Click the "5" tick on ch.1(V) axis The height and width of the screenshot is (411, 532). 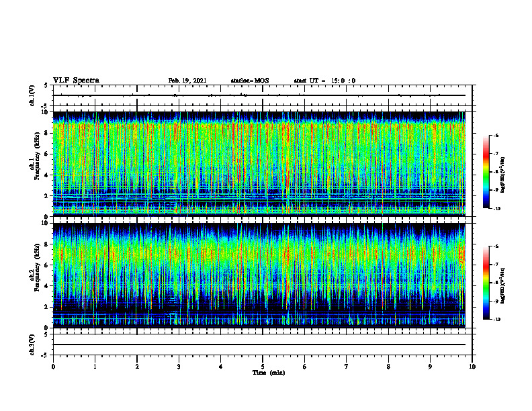[x=46, y=85]
